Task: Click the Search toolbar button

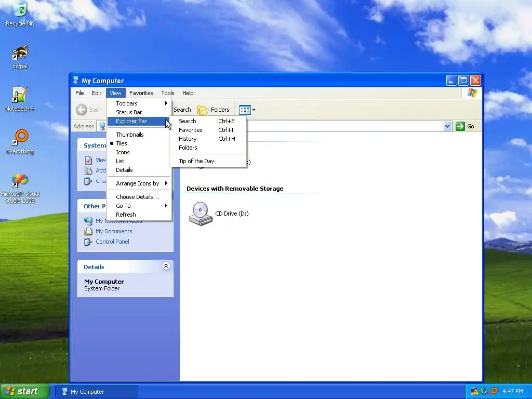Action: point(182,110)
